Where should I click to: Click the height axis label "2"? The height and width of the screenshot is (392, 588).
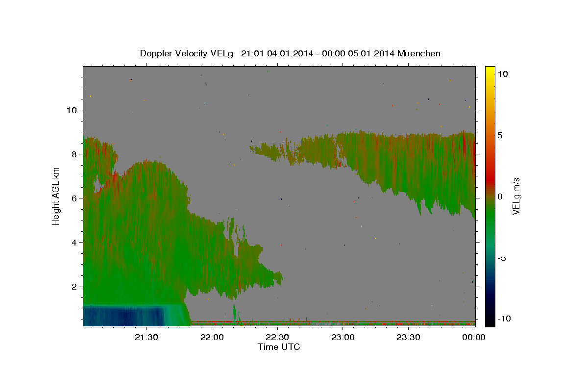pos(73,286)
